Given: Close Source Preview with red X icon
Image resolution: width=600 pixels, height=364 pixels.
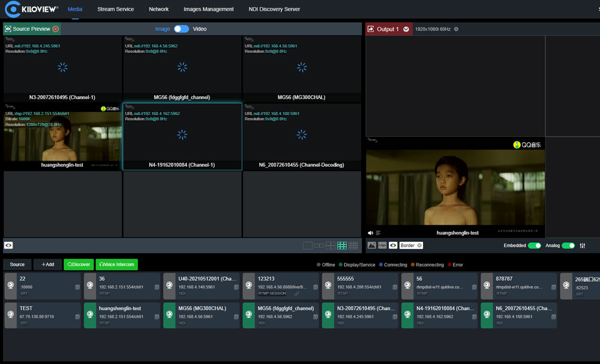Looking at the screenshot, I should coord(55,29).
